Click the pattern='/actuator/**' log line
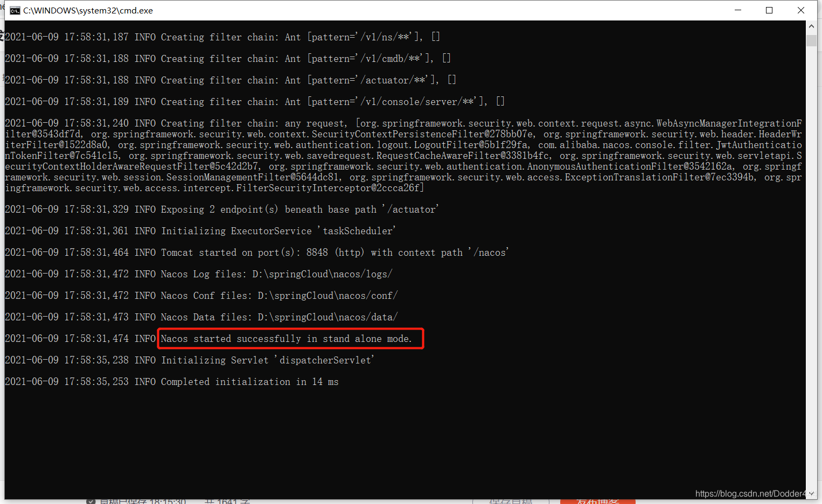822x504 pixels. (231, 80)
